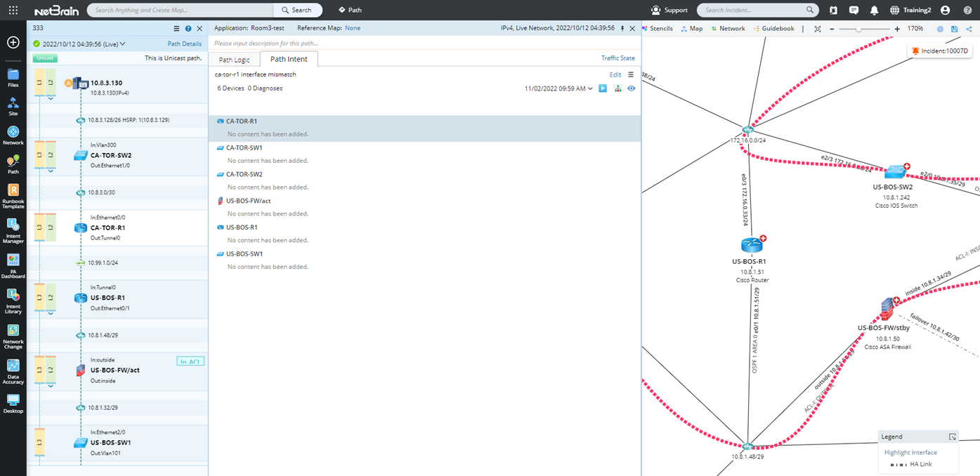Open the Training2 domain selector

912,10
